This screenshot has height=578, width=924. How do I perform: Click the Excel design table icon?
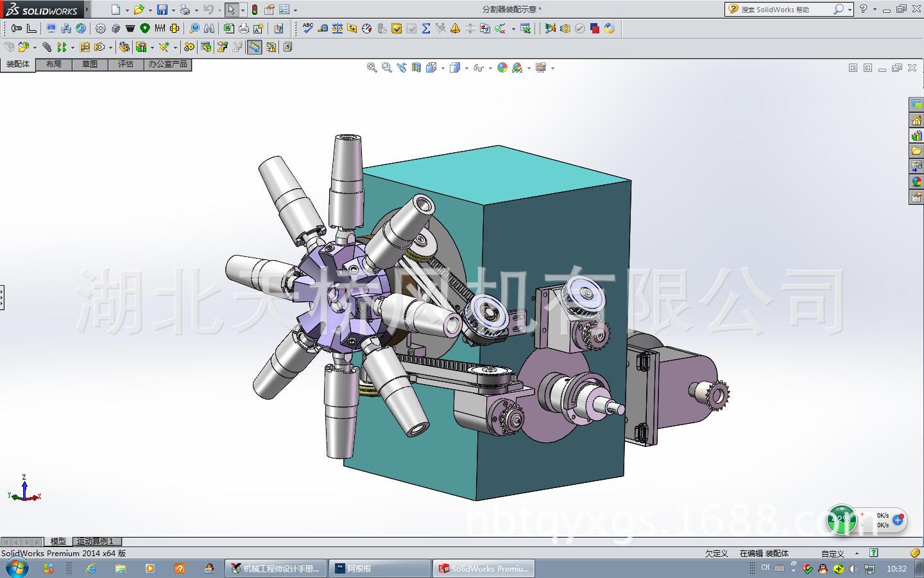pyautogui.click(x=229, y=28)
